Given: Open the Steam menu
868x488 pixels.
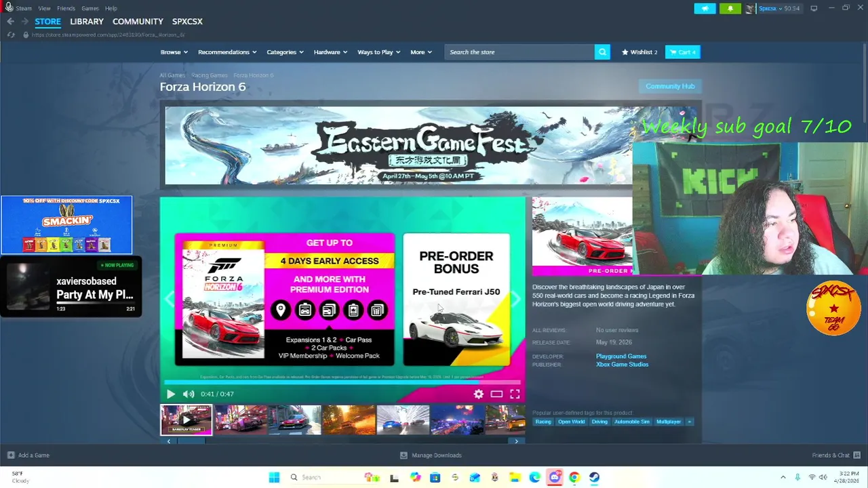Looking at the screenshot, I should (24, 8).
